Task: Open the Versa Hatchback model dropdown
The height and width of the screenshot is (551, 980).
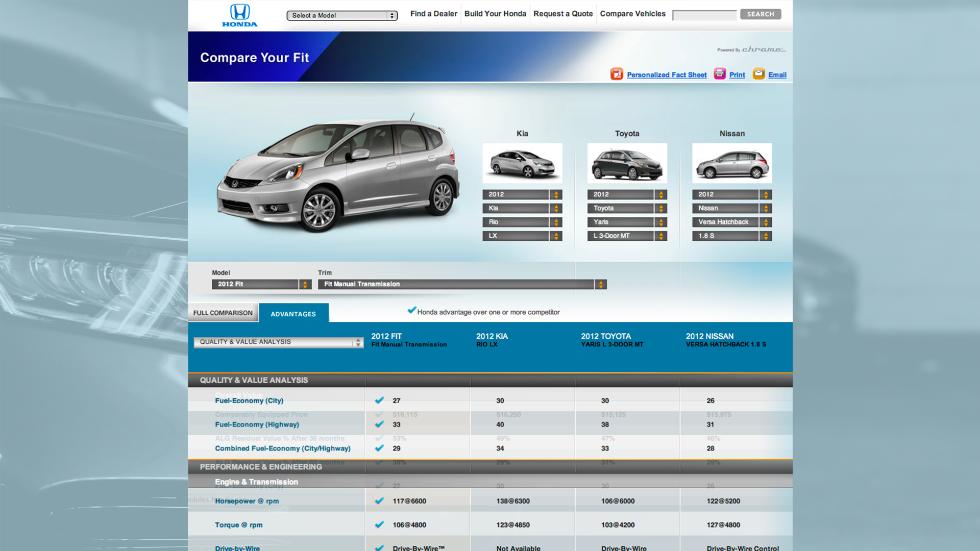Action: tap(732, 222)
